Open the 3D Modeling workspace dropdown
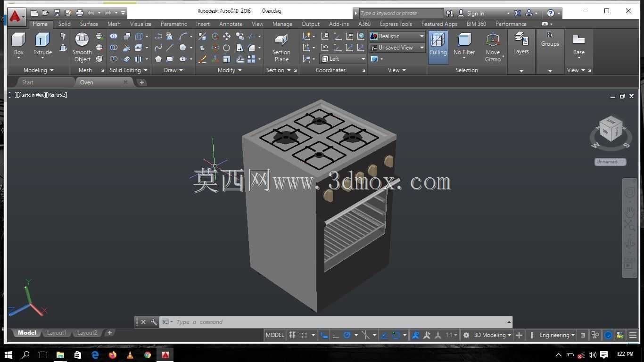The image size is (644, 362). (x=492, y=335)
